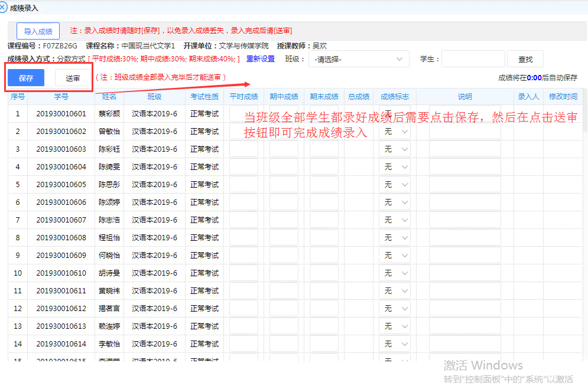
Task: Click the 查找 search button
Action: pos(525,58)
